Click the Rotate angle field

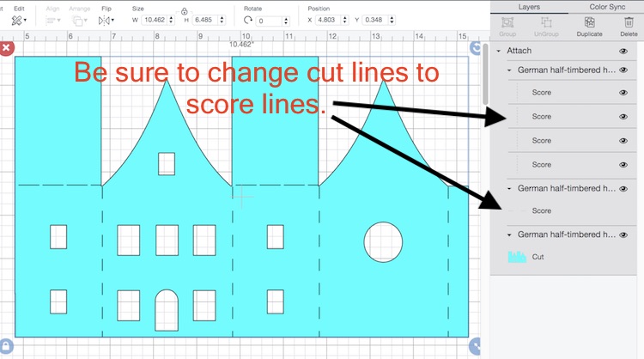click(268, 21)
